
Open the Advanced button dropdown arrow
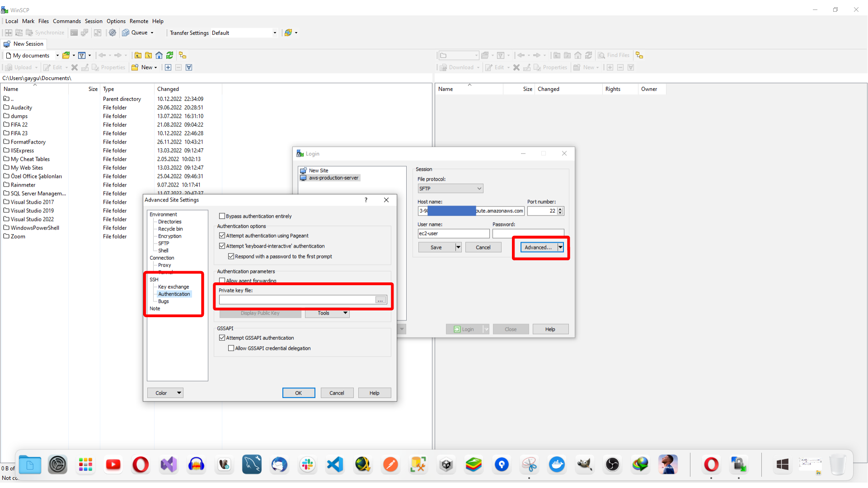tap(560, 248)
